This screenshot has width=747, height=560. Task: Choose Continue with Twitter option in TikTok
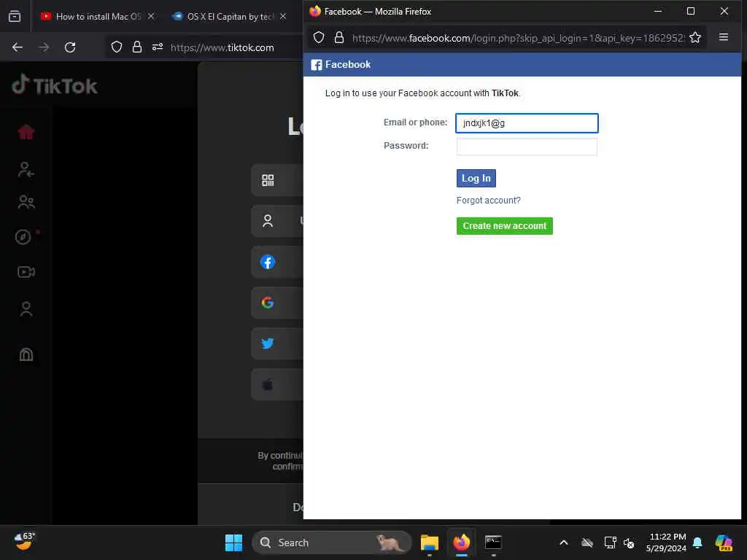click(x=276, y=343)
